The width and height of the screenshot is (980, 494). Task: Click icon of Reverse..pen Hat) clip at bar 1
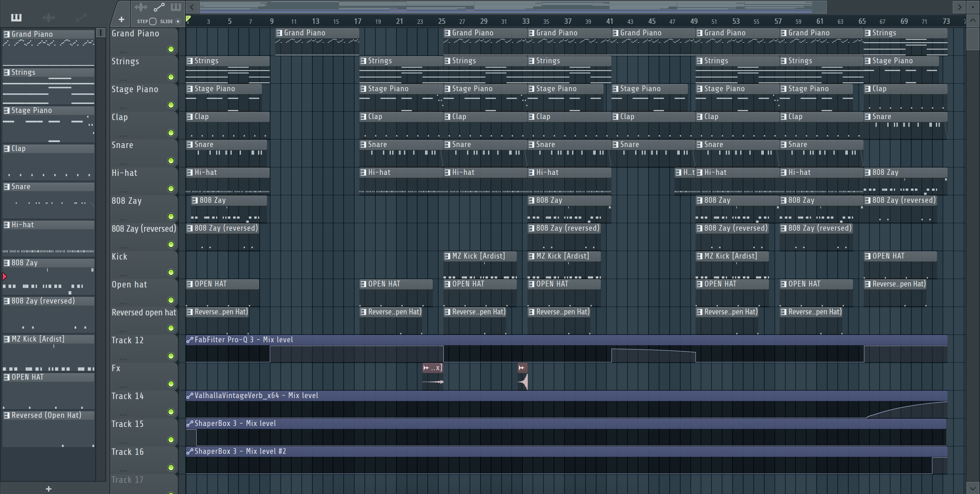tap(190, 312)
